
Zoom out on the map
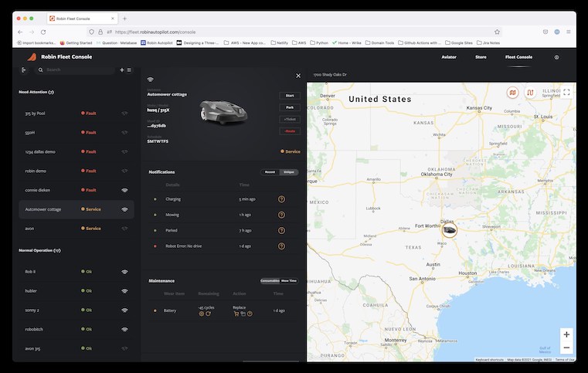566,348
